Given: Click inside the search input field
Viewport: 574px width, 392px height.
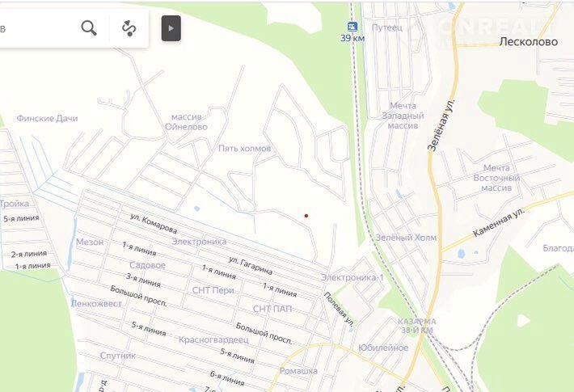Looking at the screenshot, I should [36, 28].
